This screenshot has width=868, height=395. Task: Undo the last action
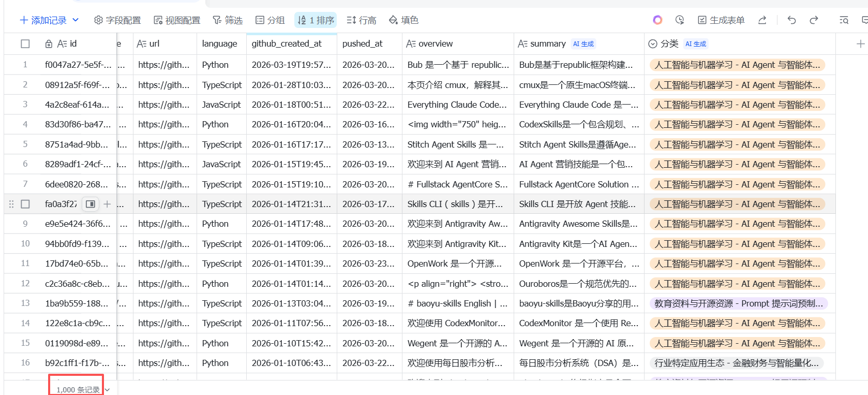tap(791, 20)
